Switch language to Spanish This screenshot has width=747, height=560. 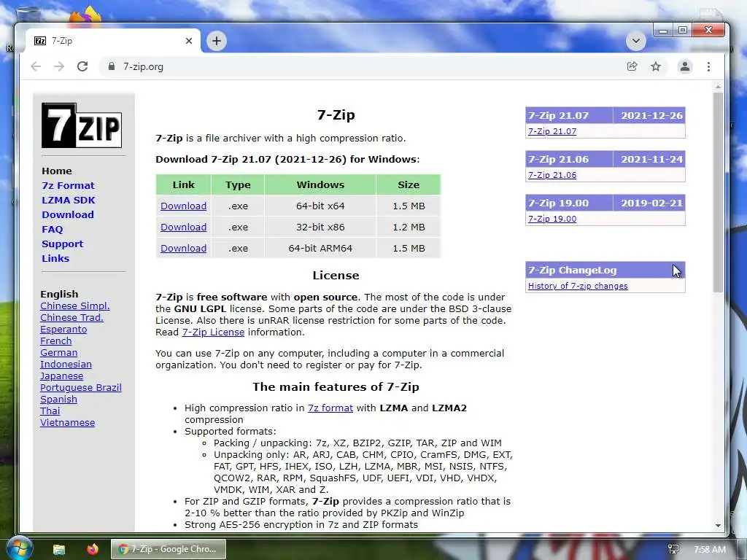[58, 400]
